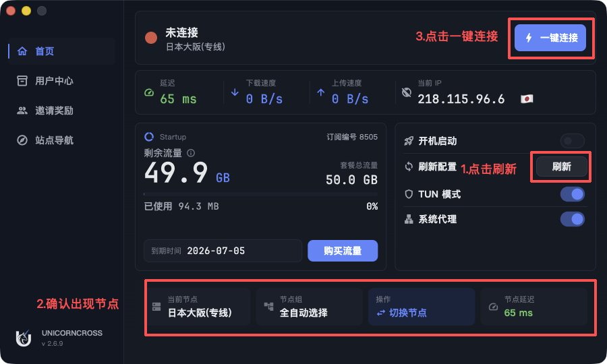Image resolution: width=607 pixels, height=364 pixels.
Task: Click the 当前节点 日本大阪(专线) card
Action: point(199,306)
